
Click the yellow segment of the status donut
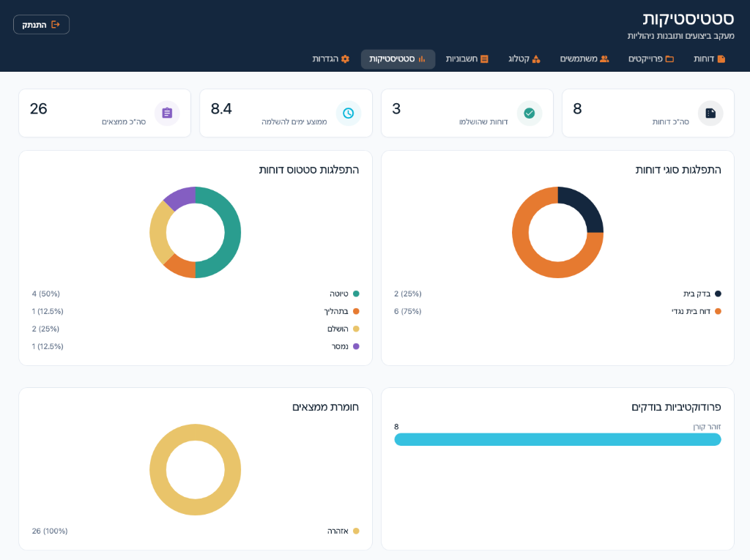click(x=158, y=232)
